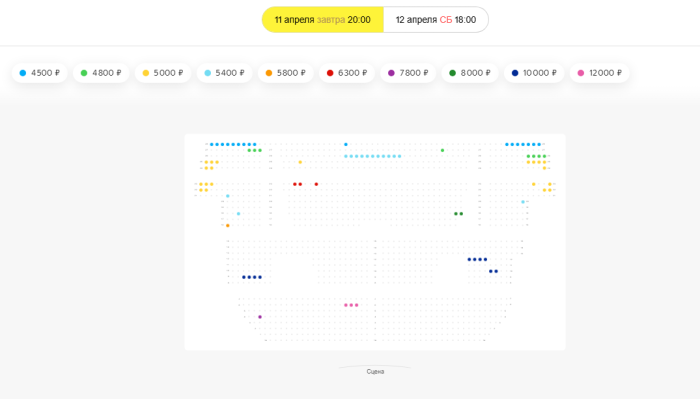Select the 7800 ₽ purple price filter
The image size is (700, 399).
click(408, 73)
